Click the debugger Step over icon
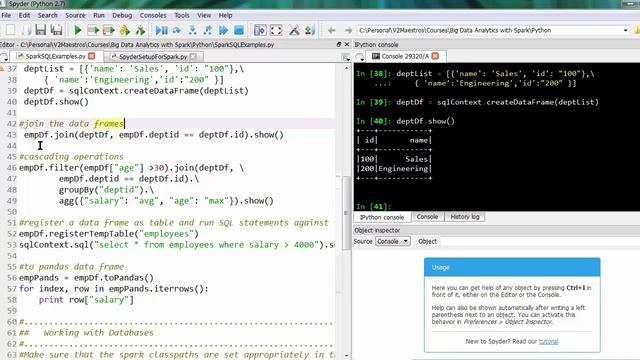The image size is (640, 360). (177, 30)
